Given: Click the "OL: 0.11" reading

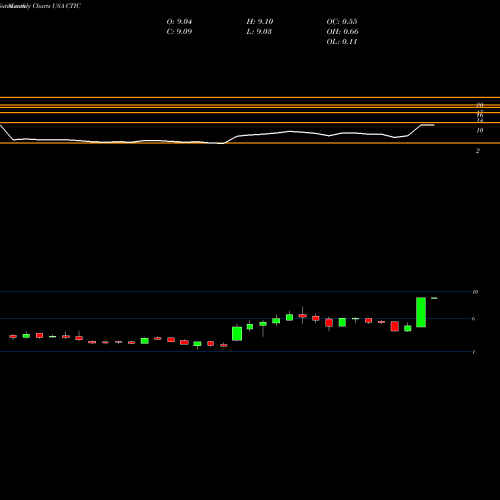Looking at the screenshot, I should (342, 42).
